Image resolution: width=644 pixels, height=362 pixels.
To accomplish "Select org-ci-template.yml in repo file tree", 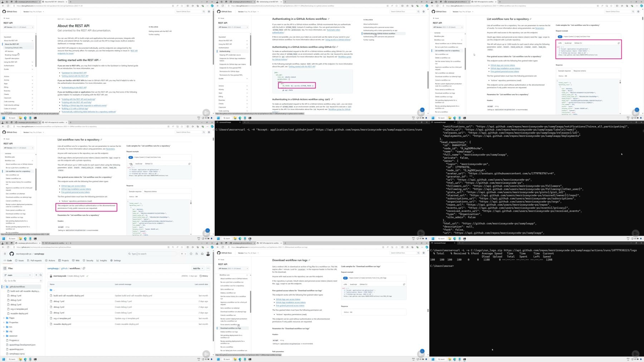I will [x=19, y=309].
